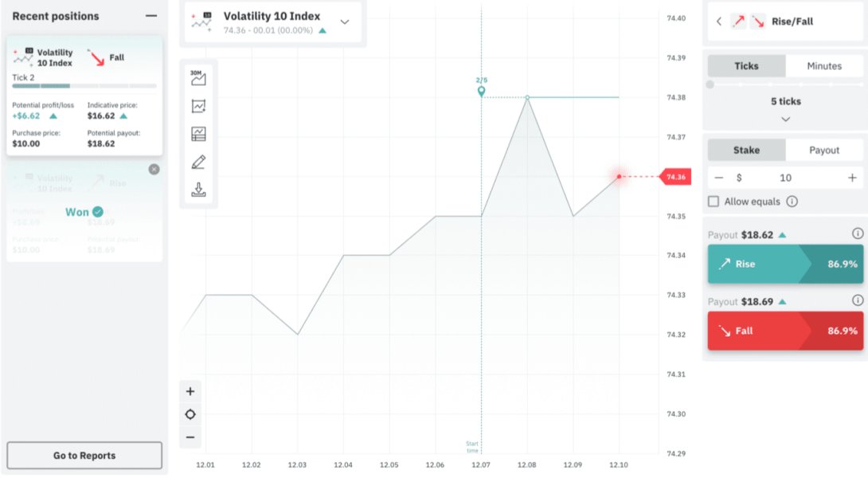Expand the 5 ticks duration chevron
Viewport: 868px width, 478px height.
click(785, 119)
